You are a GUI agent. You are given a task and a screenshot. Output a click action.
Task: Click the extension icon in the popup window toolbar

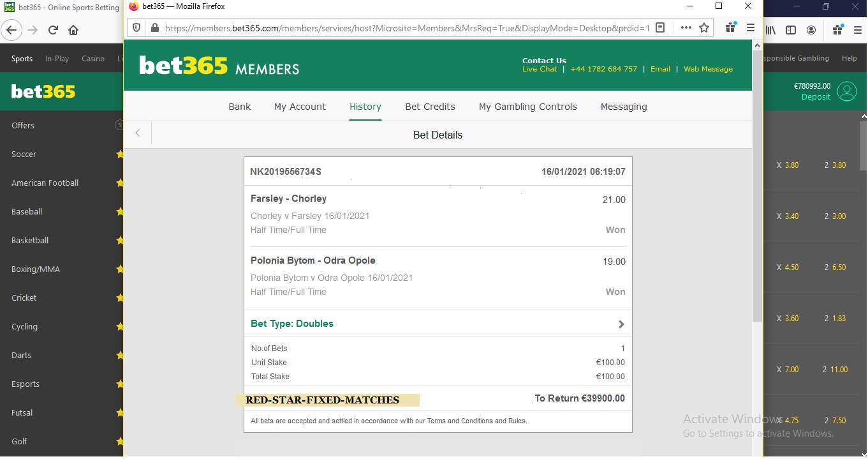pyautogui.click(x=731, y=28)
